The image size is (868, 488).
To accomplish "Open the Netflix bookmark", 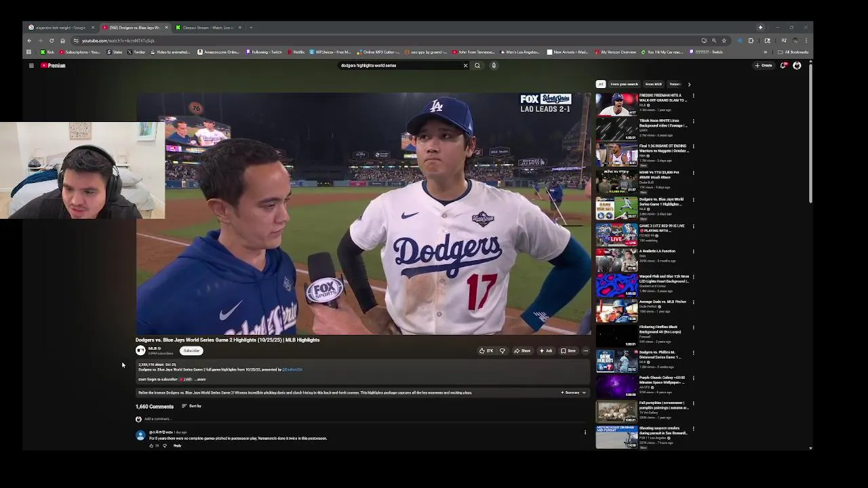I will coord(296,52).
